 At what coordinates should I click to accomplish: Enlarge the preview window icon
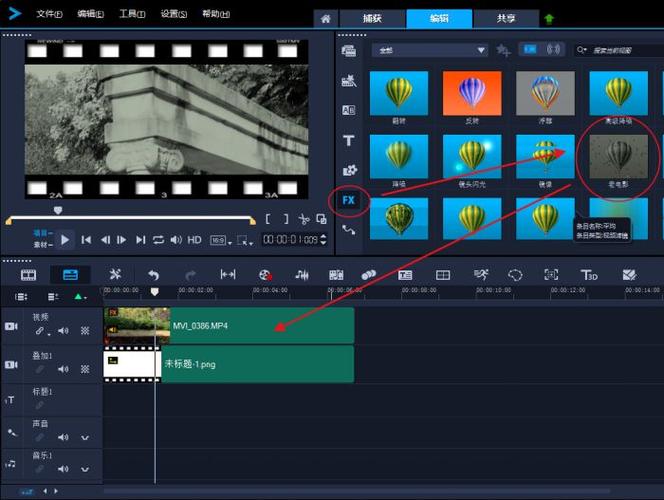(x=321, y=219)
